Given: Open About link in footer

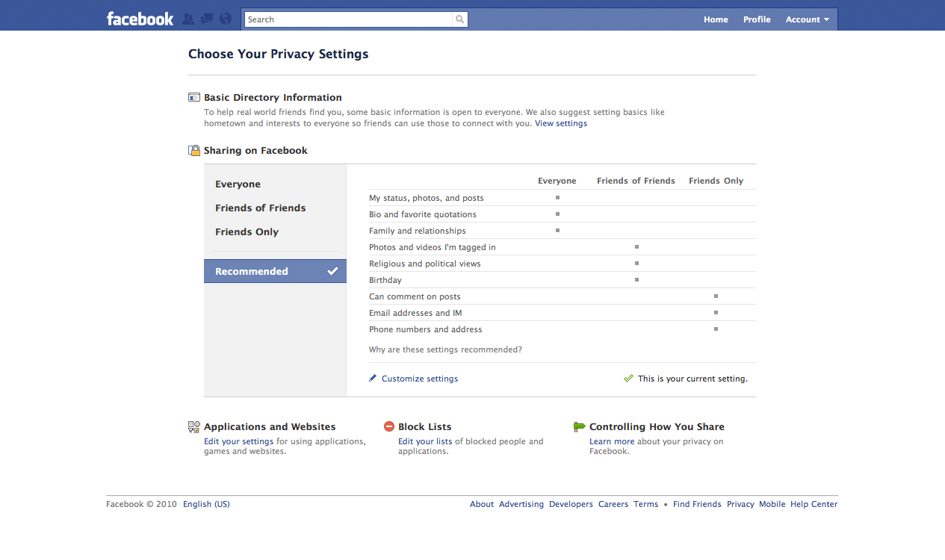Looking at the screenshot, I should [482, 504].
